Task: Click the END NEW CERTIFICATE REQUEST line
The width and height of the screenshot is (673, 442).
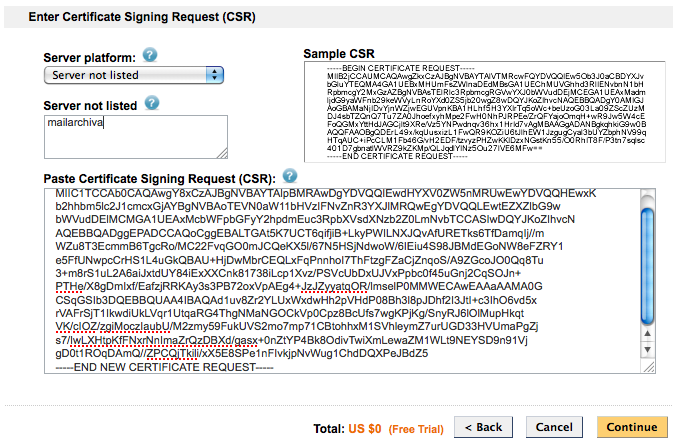Action: click(164, 367)
